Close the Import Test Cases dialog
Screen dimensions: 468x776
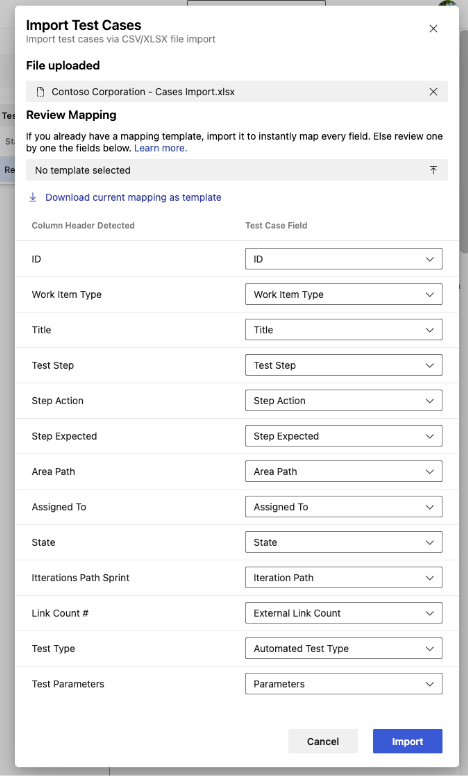click(x=433, y=29)
